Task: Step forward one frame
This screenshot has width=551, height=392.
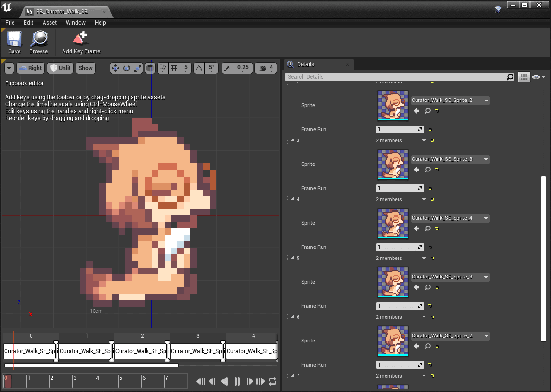Action: point(249,381)
